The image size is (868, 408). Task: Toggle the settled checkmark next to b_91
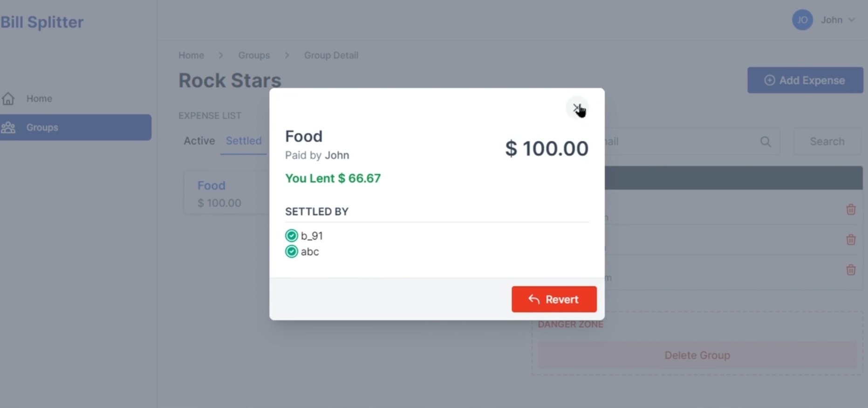click(x=291, y=235)
